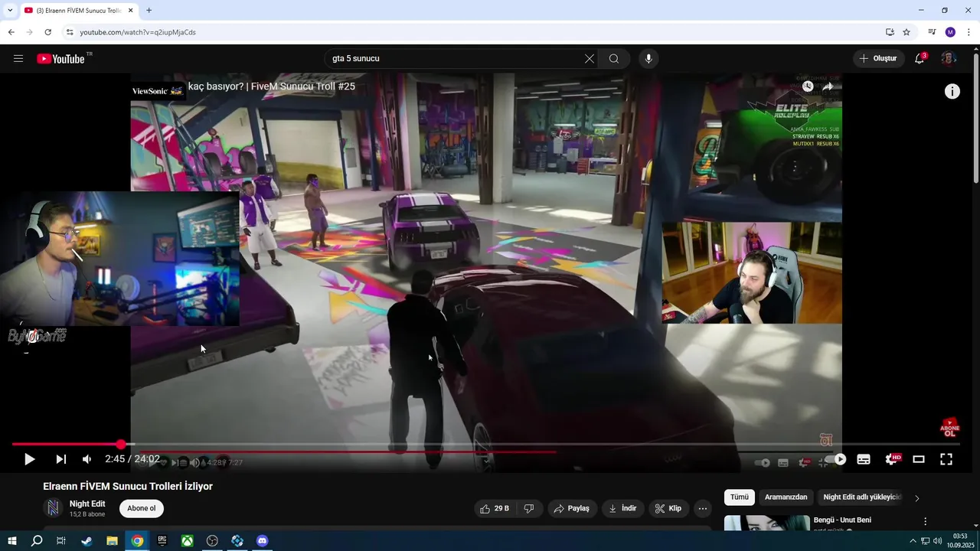The width and height of the screenshot is (980, 551).
Task: Launch Steam from the taskbar
Action: pos(87,541)
